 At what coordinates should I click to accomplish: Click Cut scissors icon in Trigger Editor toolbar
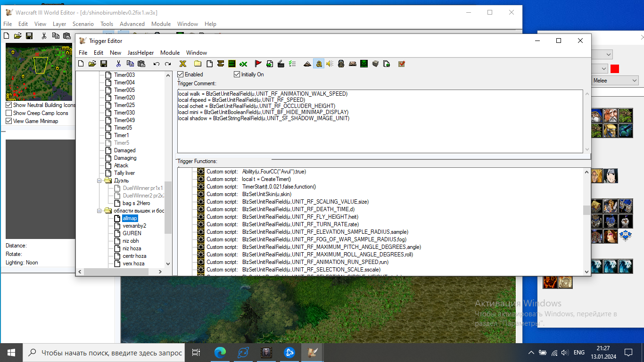click(118, 64)
